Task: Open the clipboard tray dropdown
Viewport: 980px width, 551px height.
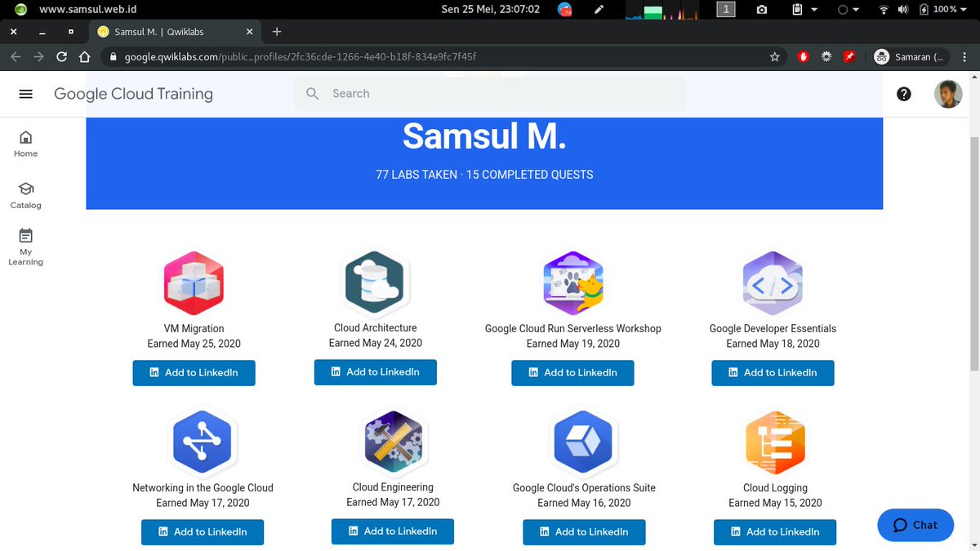Action: [804, 10]
